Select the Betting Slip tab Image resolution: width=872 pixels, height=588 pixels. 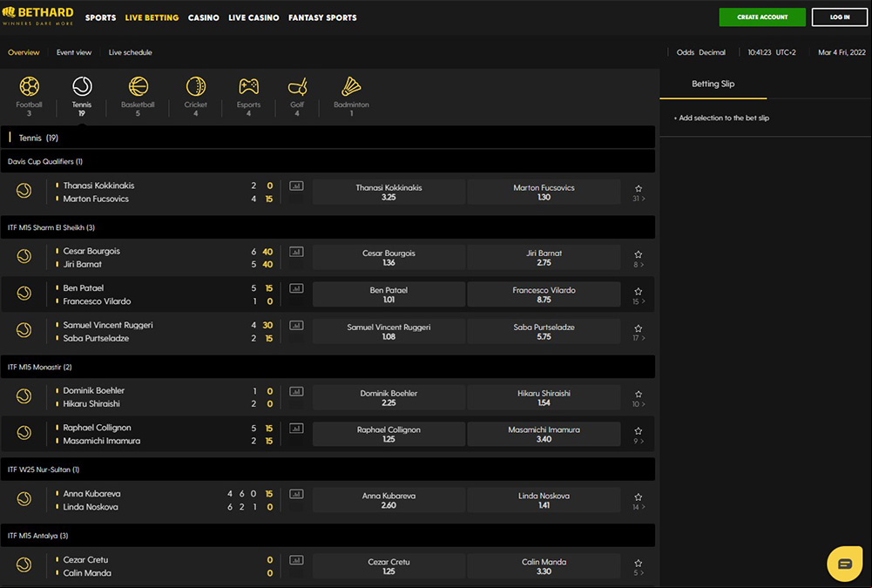pos(713,84)
